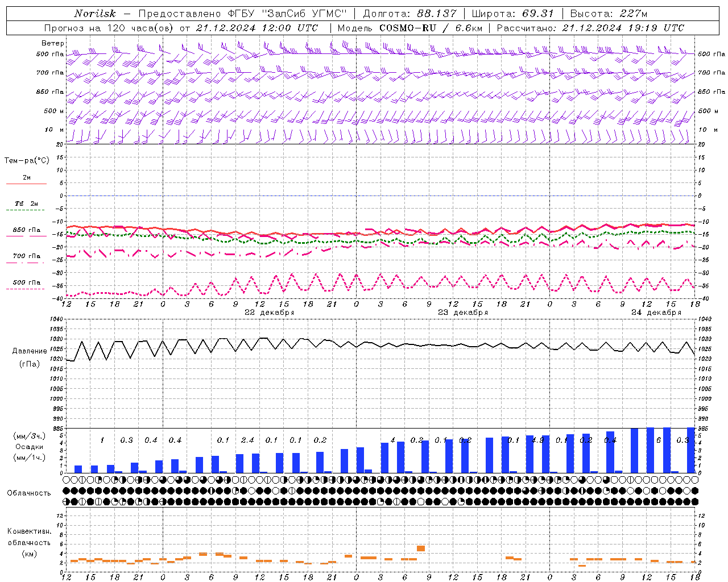Click the 4.9 precipitation value

[x=537, y=440]
